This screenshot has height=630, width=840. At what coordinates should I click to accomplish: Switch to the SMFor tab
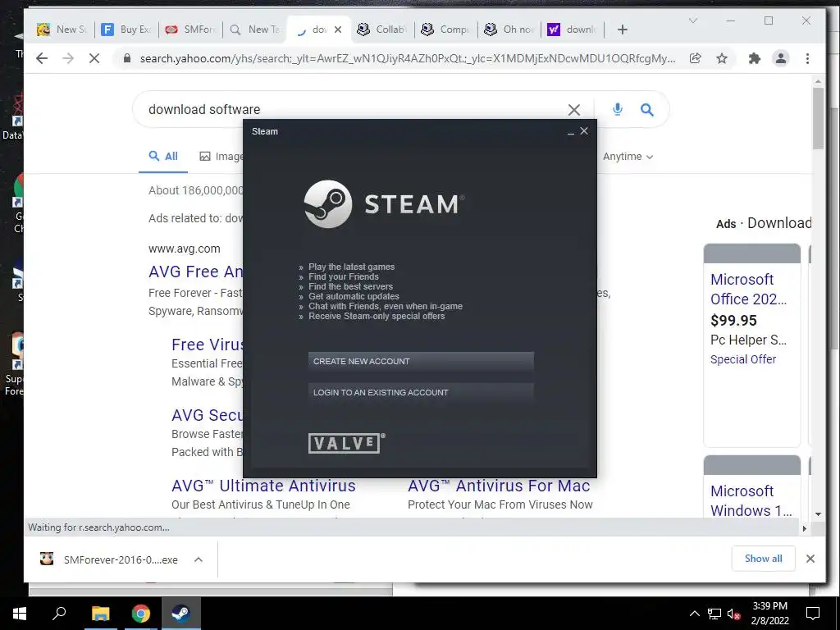190,30
